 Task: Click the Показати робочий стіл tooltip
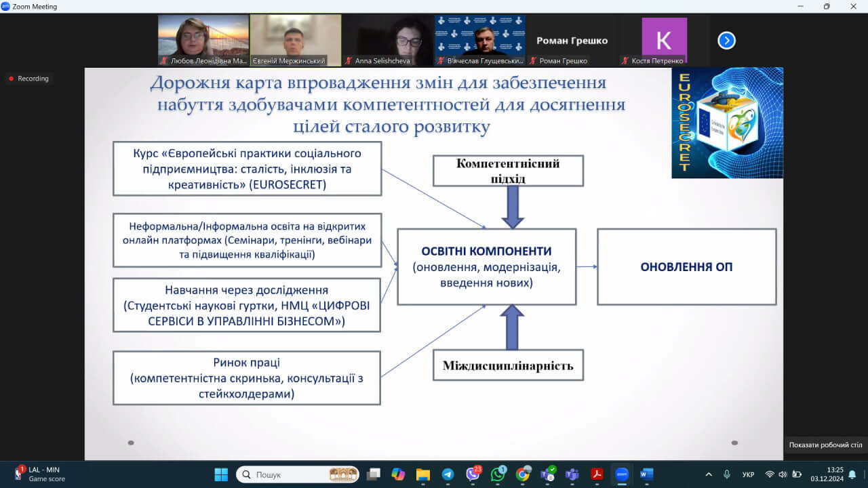pyautogui.click(x=825, y=445)
